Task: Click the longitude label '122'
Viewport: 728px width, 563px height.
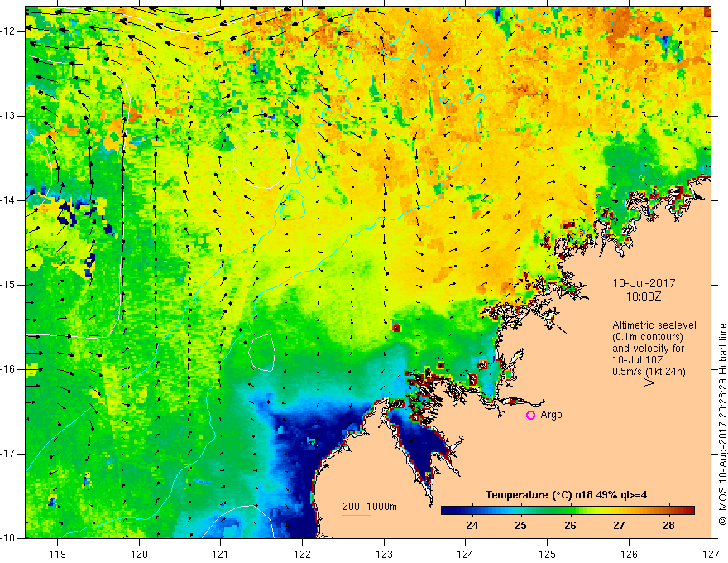Action: [x=302, y=554]
